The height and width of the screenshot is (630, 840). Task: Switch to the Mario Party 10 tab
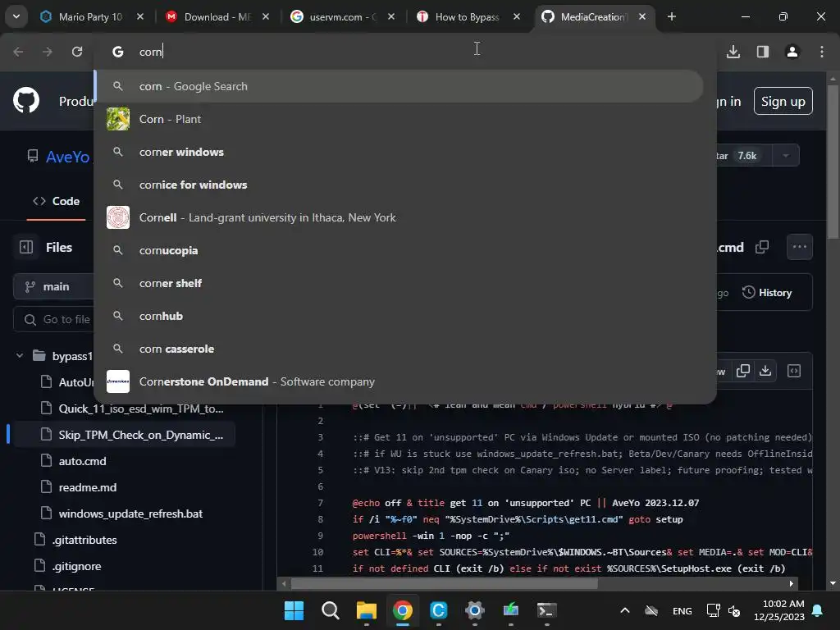91,16
